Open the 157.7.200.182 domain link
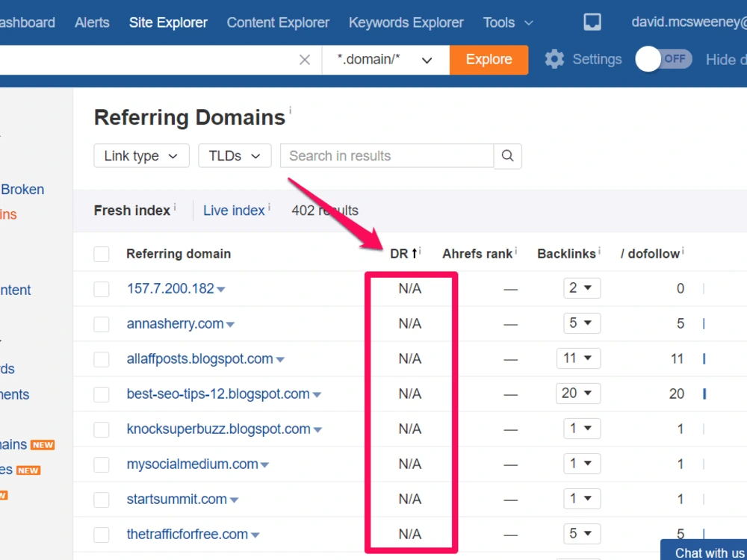 (170, 288)
